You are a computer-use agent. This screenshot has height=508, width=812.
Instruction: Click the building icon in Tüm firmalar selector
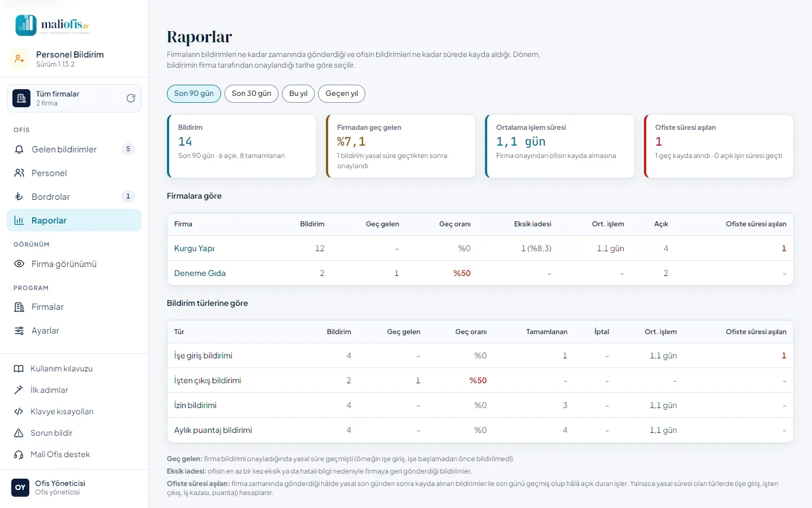pyautogui.click(x=21, y=98)
